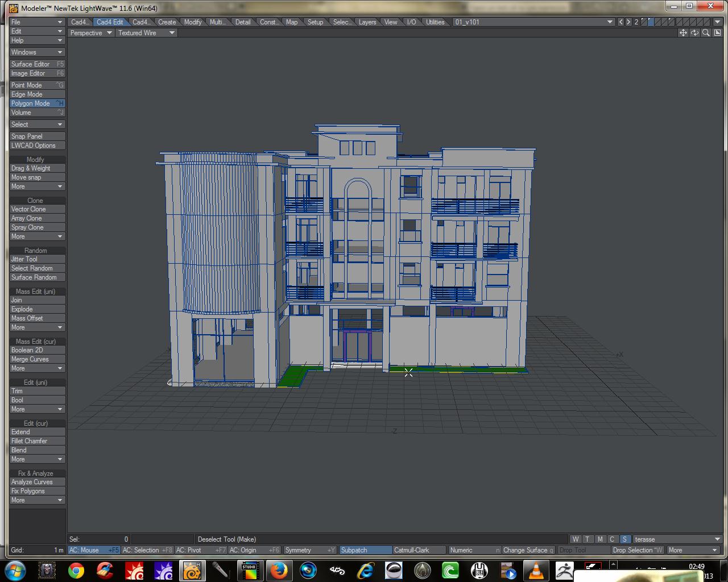Click the viewport maximize icon
This screenshot has width=728, height=582.
pos(717,33)
